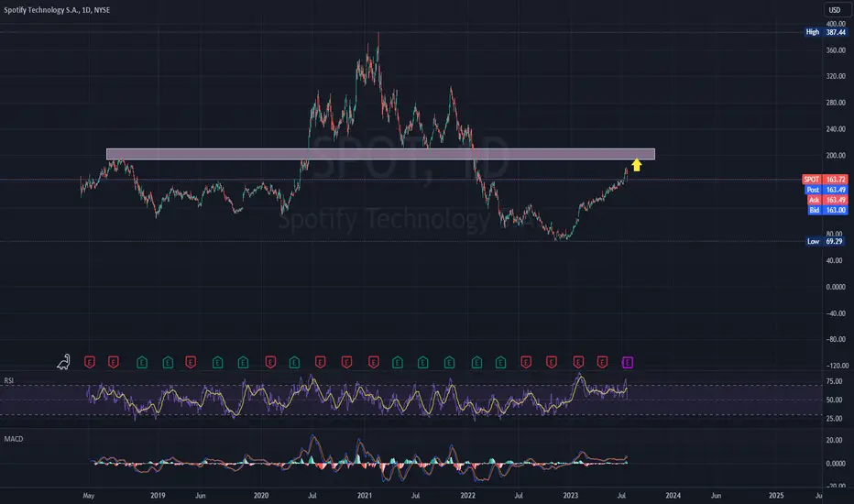Click the 400.00 price axis value
854x504 pixels.
836,24
